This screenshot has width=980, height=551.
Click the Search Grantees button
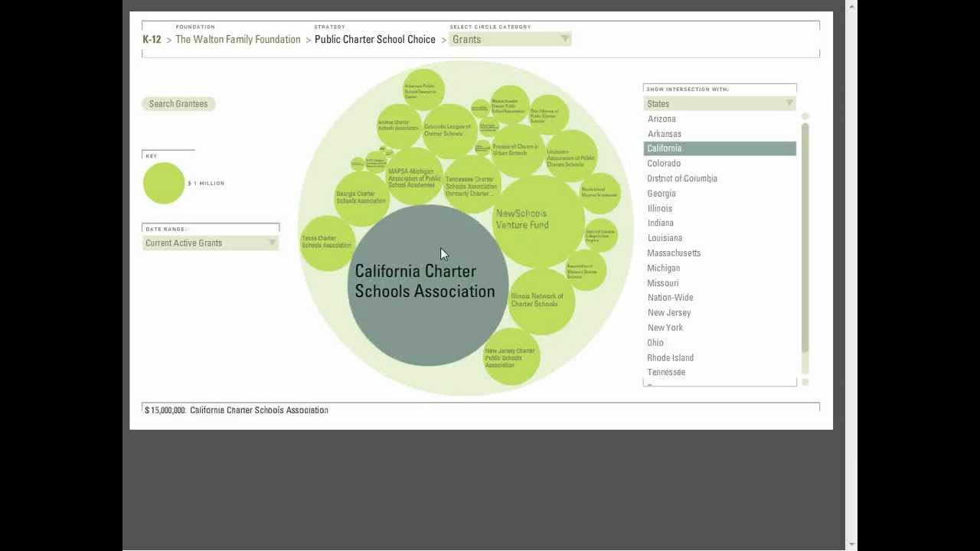click(178, 104)
